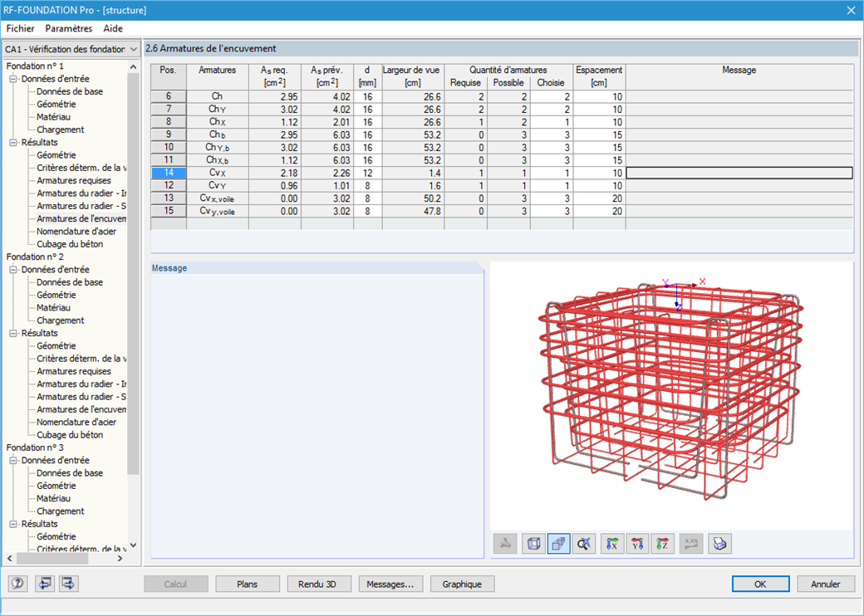Screen dimensions: 864x616
Task: Click Largeur de vue 47.8 cell
Action: pyautogui.click(x=413, y=211)
